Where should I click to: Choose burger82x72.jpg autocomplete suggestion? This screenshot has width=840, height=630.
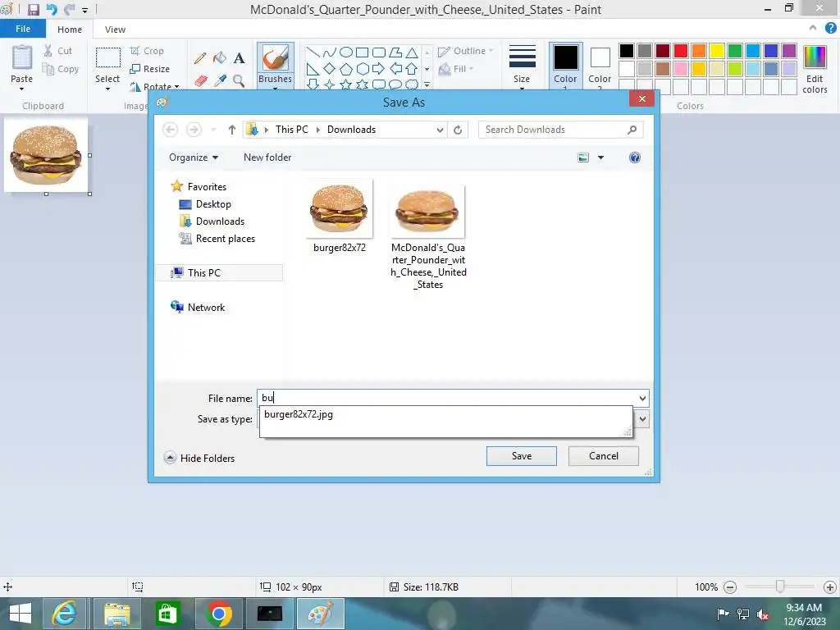(299, 414)
